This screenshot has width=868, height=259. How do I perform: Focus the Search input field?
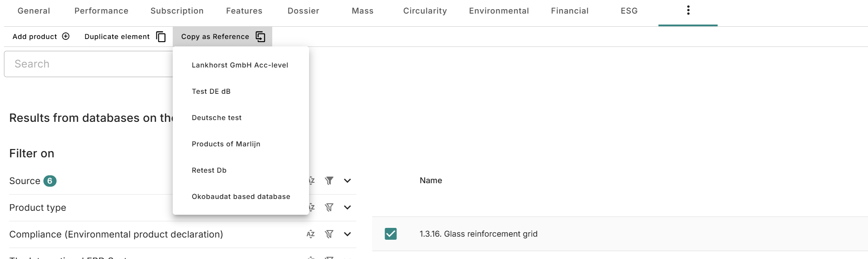[89, 64]
